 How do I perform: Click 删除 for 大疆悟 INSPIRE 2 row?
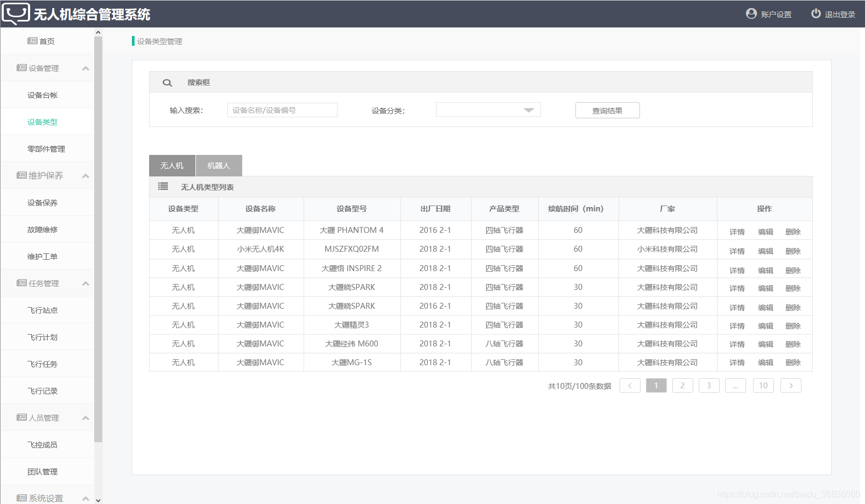793,271
